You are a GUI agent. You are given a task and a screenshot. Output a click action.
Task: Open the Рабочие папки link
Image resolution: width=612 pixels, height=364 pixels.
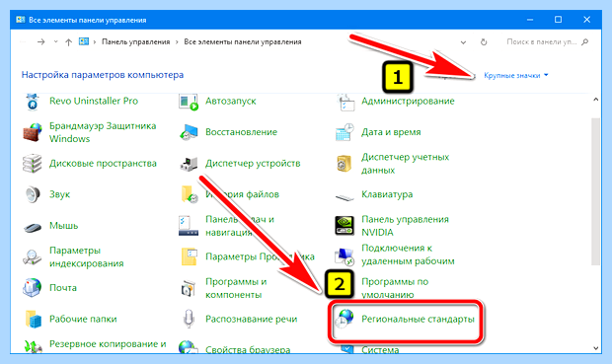point(83,320)
